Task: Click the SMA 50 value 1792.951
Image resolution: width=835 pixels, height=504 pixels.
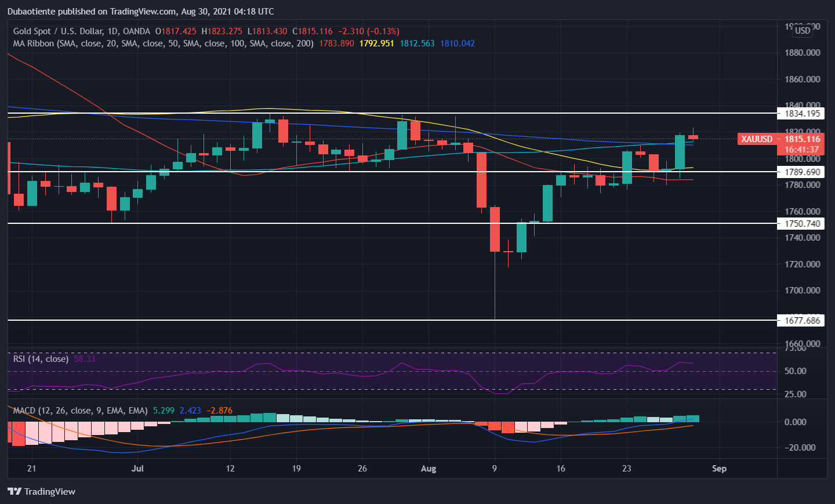Action: (x=376, y=43)
